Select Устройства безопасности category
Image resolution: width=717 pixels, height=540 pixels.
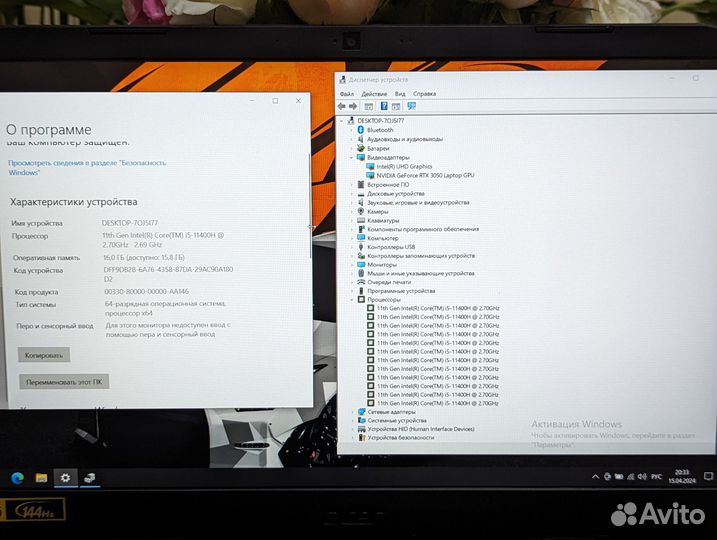point(401,438)
